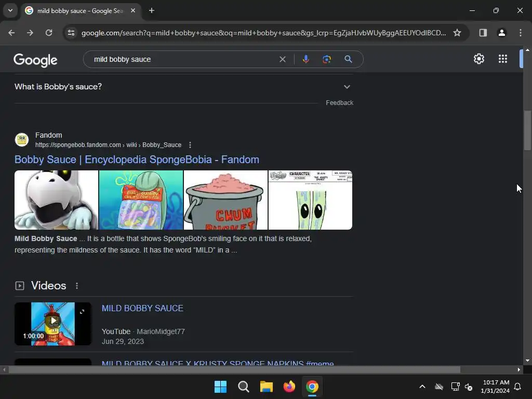
Task: Click the vertical scrollbar up arrow
Action: coord(527,49)
